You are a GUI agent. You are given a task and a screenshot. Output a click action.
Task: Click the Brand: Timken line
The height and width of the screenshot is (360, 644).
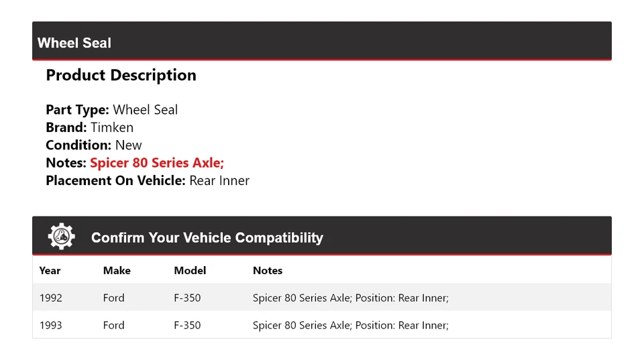click(89, 127)
